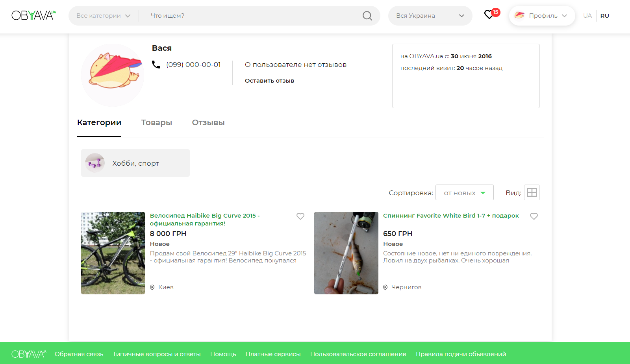Switch to the 'Товары' tab
Image resolution: width=630 pixels, height=364 pixels.
tap(156, 122)
